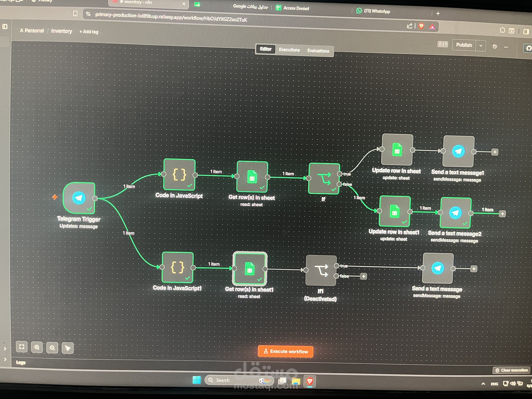Open a new browser tab
This screenshot has height=399, width=532.
point(438,13)
